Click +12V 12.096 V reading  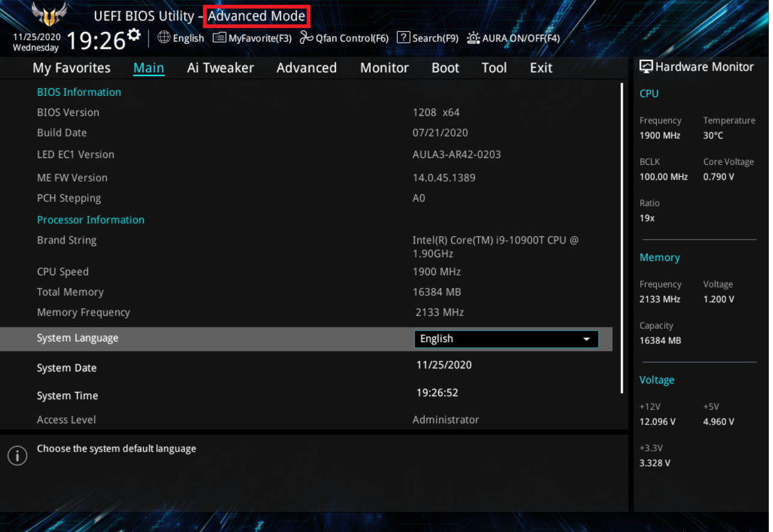point(658,422)
